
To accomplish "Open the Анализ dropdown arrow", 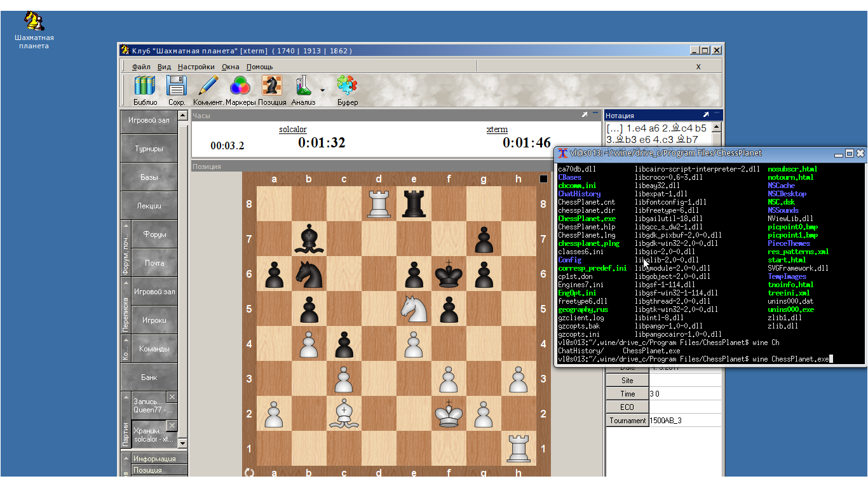I will (322, 90).
